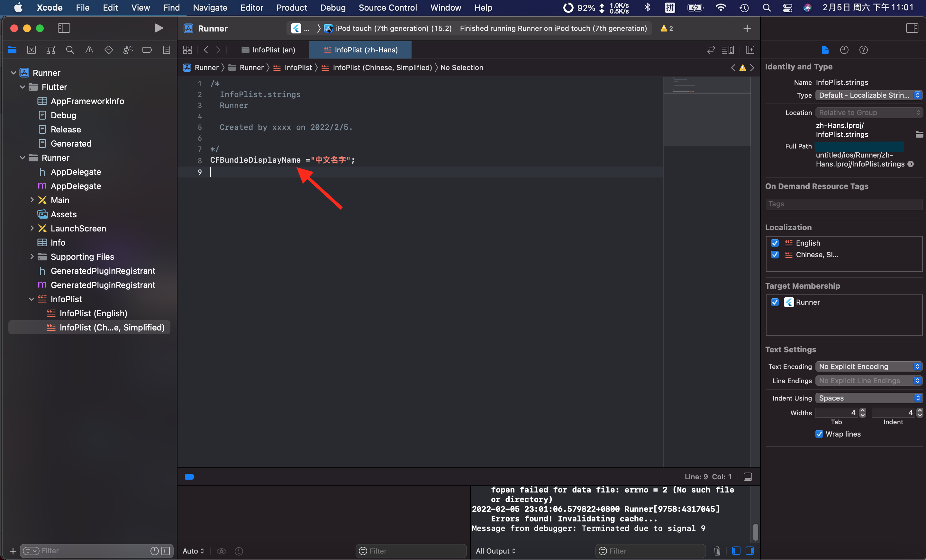Expand the LaunchScreen item
The image size is (926, 560).
point(32,228)
